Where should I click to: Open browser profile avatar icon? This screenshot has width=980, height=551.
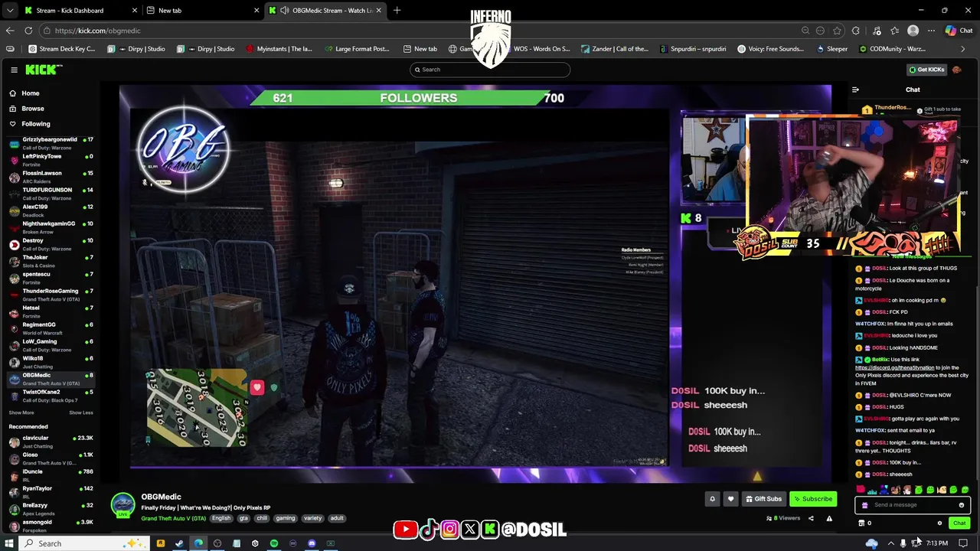coord(913,31)
